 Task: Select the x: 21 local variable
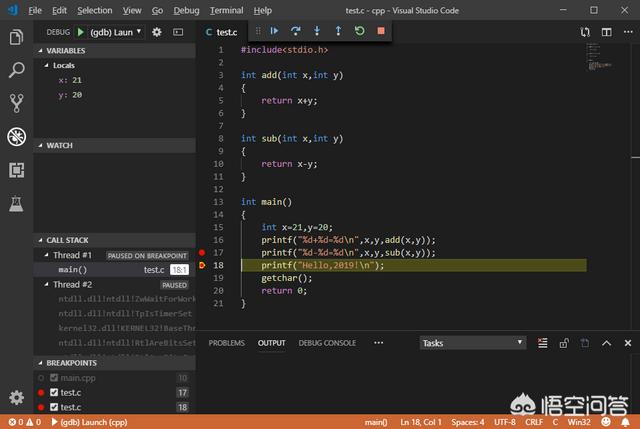click(70, 80)
